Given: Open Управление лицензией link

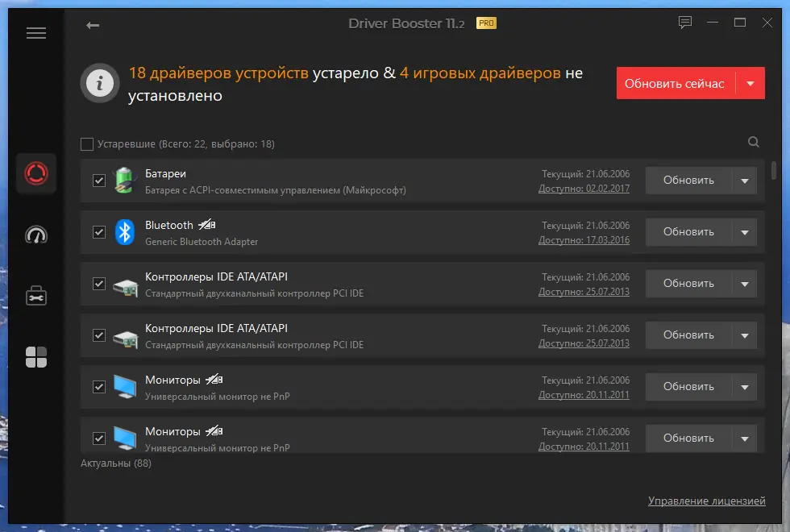Looking at the screenshot, I should [707, 500].
